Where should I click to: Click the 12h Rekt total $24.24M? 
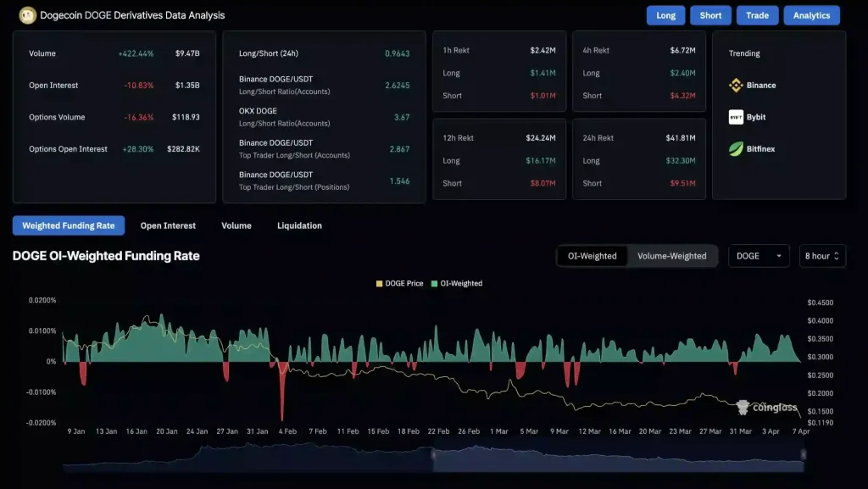(540, 138)
